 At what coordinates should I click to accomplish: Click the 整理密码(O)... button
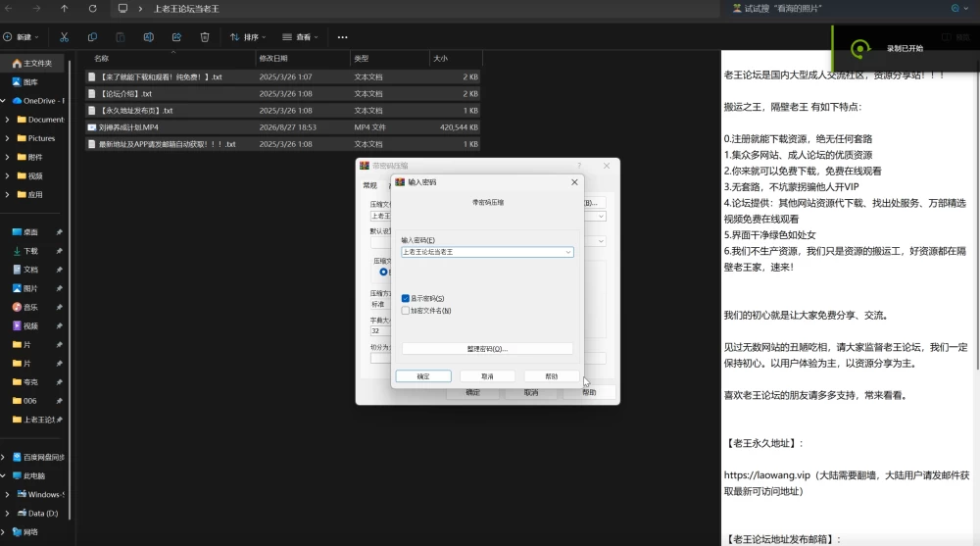pos(487,349)
